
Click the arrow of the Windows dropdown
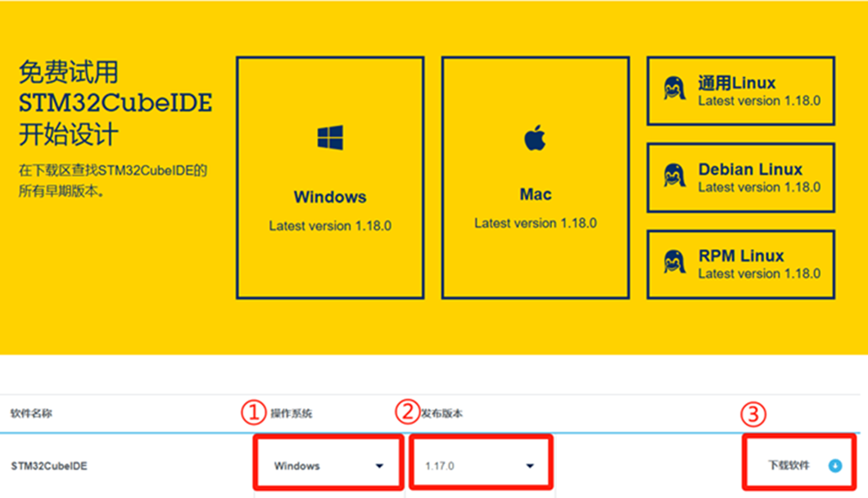379,466
